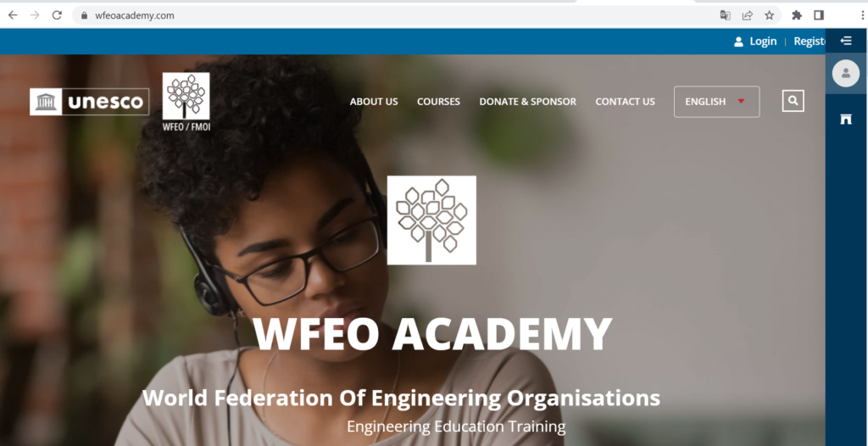This screenshot has height=446, width=868.
Task: Open the ABOUT US menu
Action: pos(374,102)
